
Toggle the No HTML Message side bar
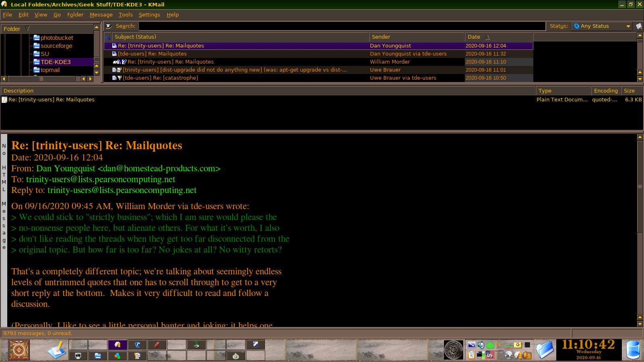pyautogui.click(x=4, y=230)
